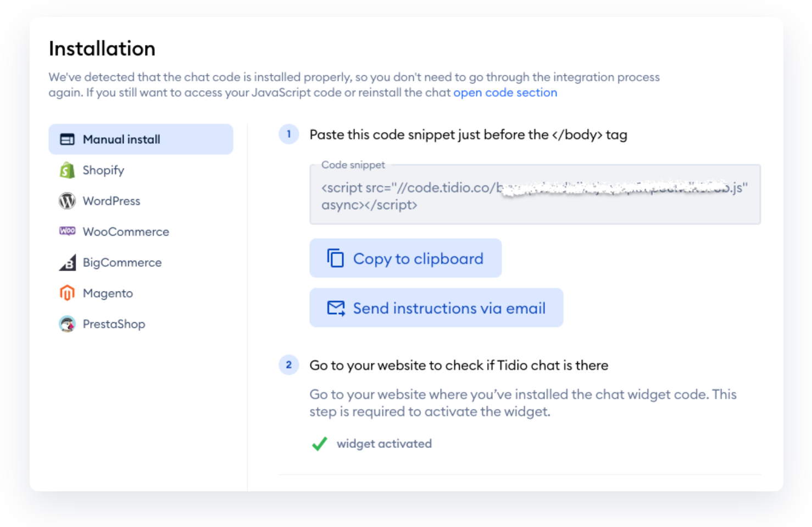
Task: Click the PrestaShop mascot icon
Action: pyautogui.click(x=67, y=324)
